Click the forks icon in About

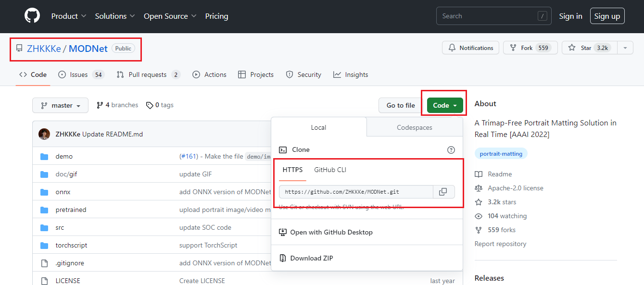[x=479, y=230]
